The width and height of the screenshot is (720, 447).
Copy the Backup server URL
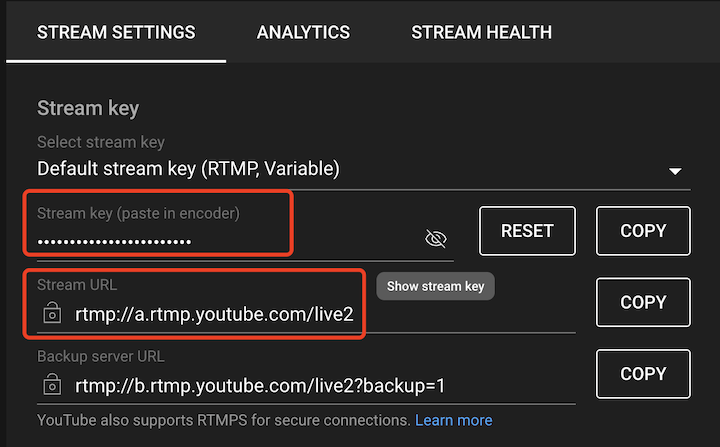point(643,374)
